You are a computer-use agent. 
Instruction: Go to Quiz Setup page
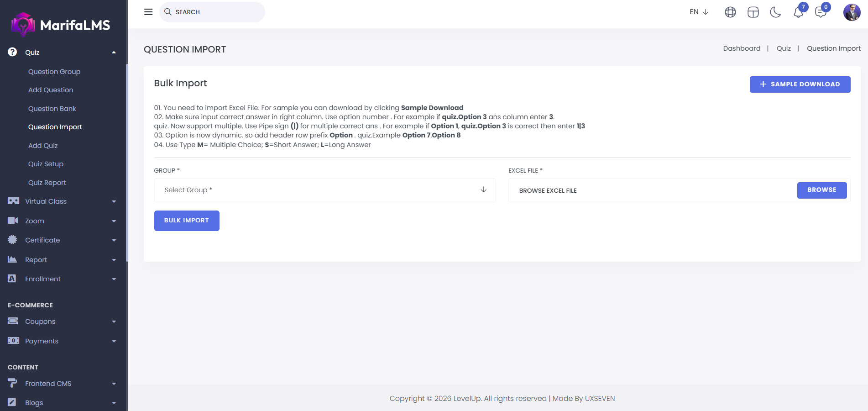(46, 164)
